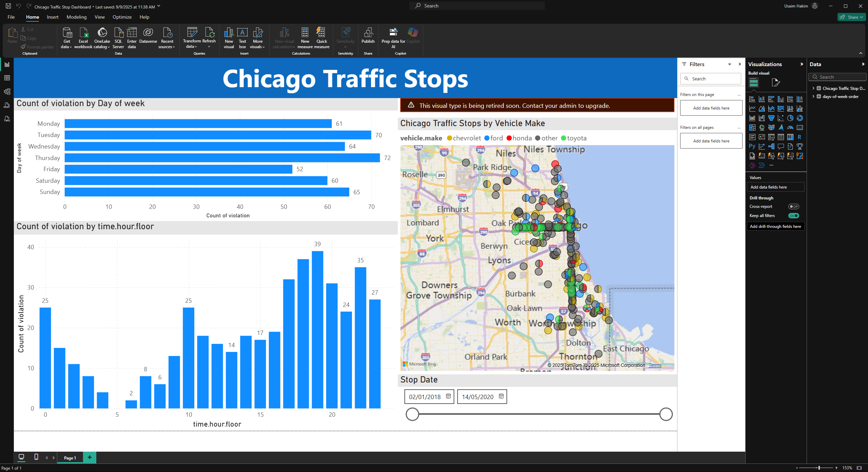The height and width of the screenshot is (472, 868).
Task: Expand days-of-week-order table in Data pane
Action: 813,97
